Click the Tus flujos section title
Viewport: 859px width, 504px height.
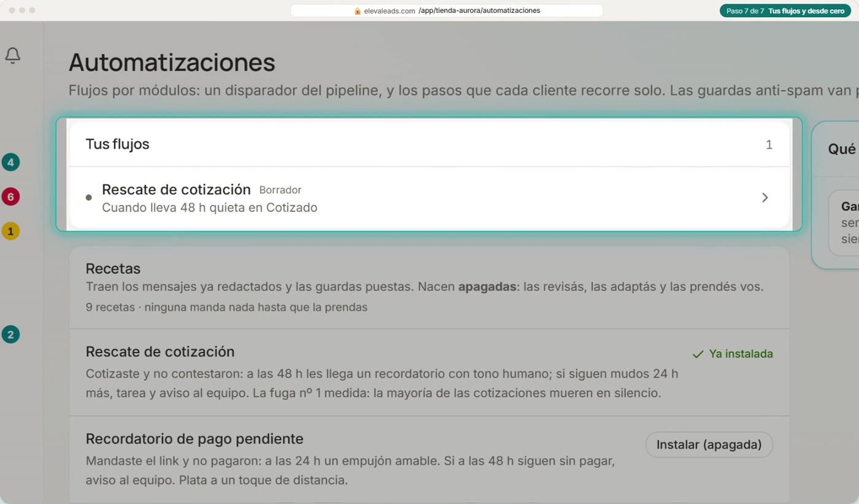click(117, 144)
